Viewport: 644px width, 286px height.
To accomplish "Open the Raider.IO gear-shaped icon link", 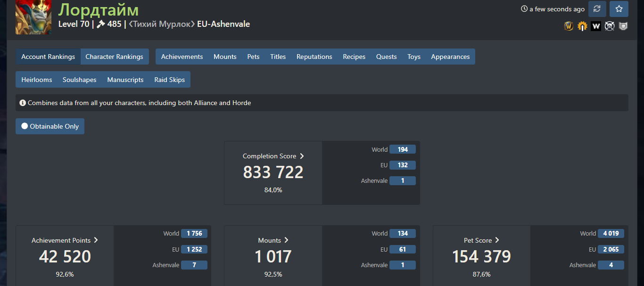I will pyautogui.click(x=582, y=26).
